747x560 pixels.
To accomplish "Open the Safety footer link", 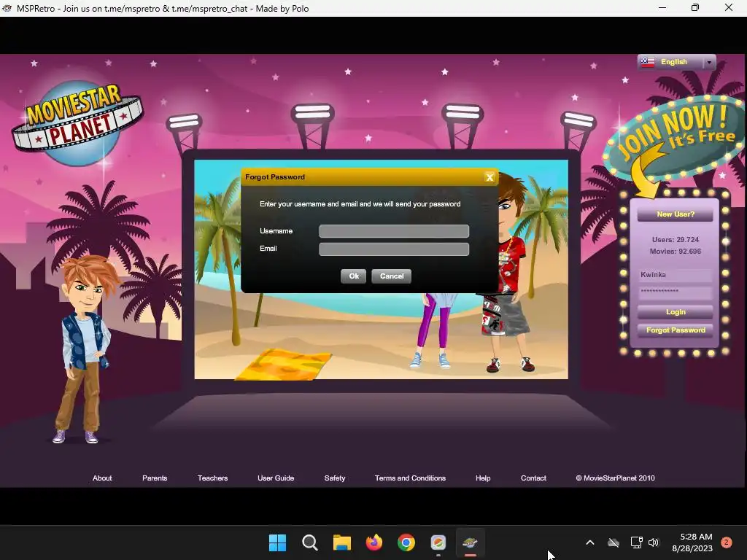I will tap(334, 478).
